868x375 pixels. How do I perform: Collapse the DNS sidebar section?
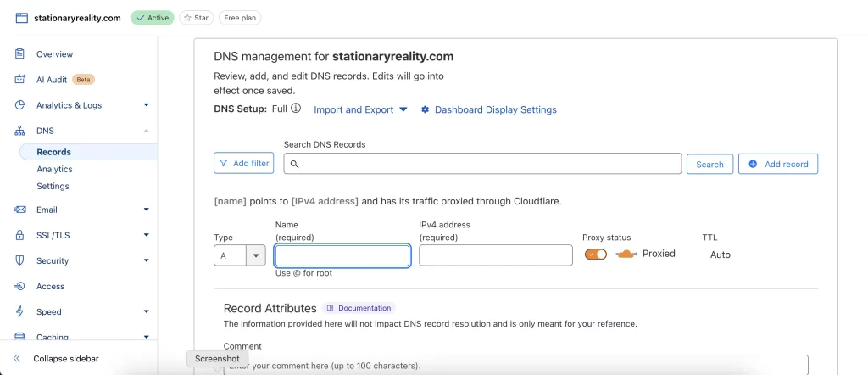click(x=146, y=131)
